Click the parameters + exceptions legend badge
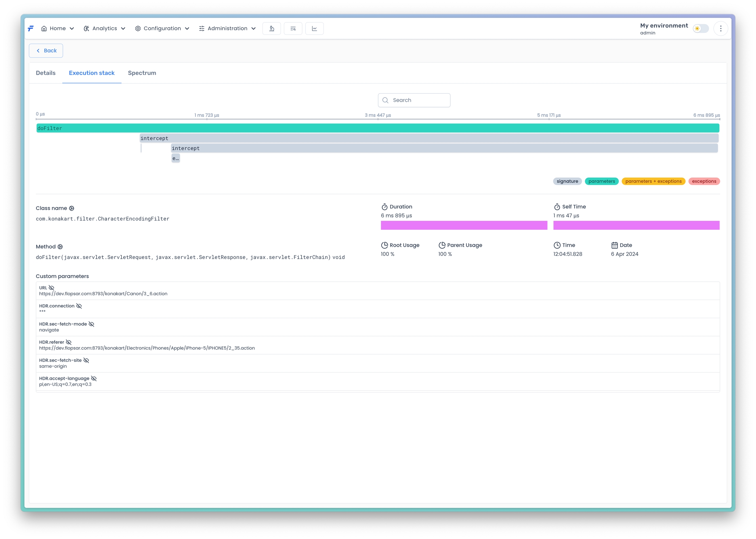This screenshot has height=539, width=756. point(653,181)
